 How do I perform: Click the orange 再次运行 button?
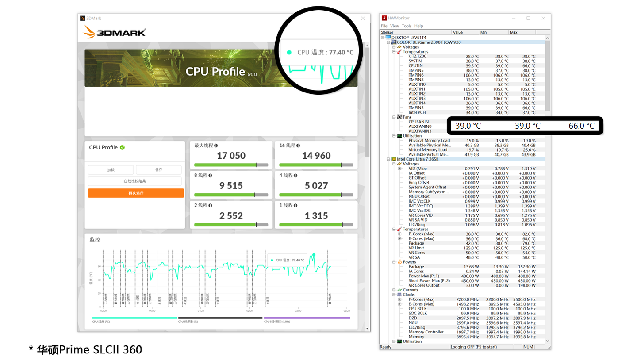click(136, 193)
